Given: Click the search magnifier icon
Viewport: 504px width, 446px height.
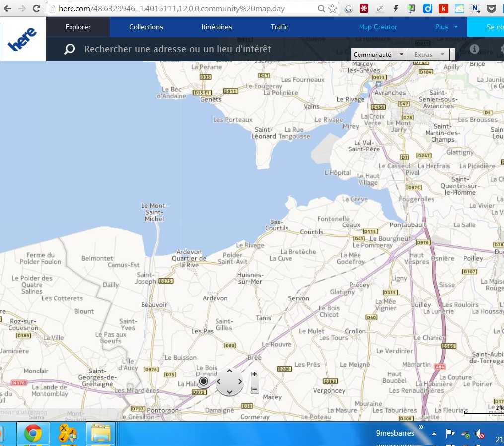Looking at the screenshot, I should pos(70,49).
